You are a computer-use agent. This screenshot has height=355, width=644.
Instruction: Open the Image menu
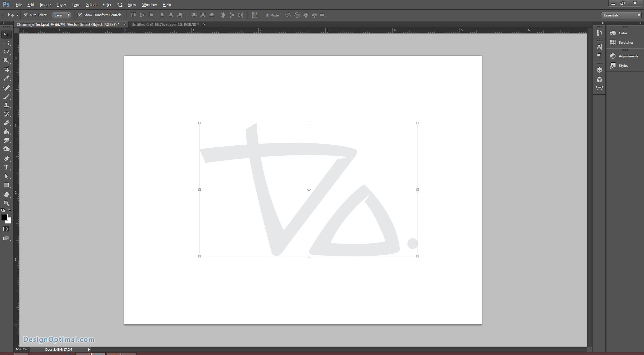[x=45, y=5]
